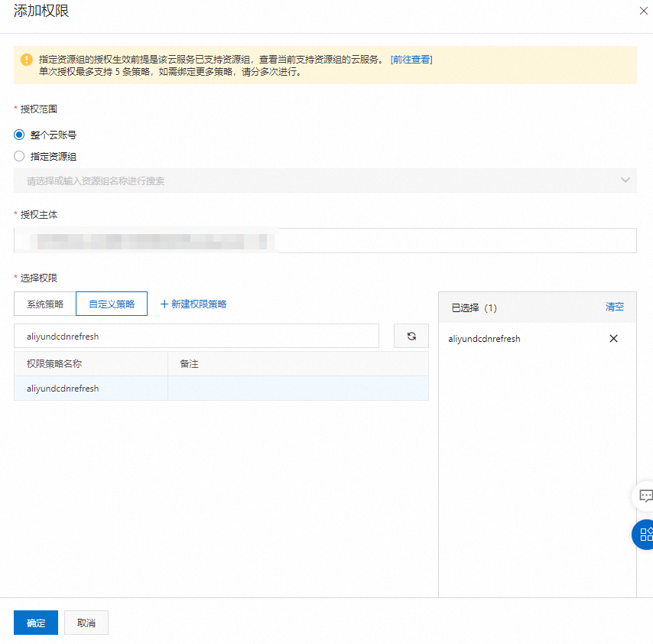Clear selections with 清空

tap(614, 307)
